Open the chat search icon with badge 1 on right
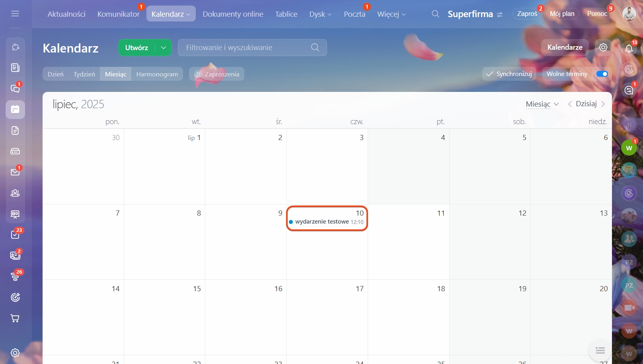 click(x=629, y=90)
